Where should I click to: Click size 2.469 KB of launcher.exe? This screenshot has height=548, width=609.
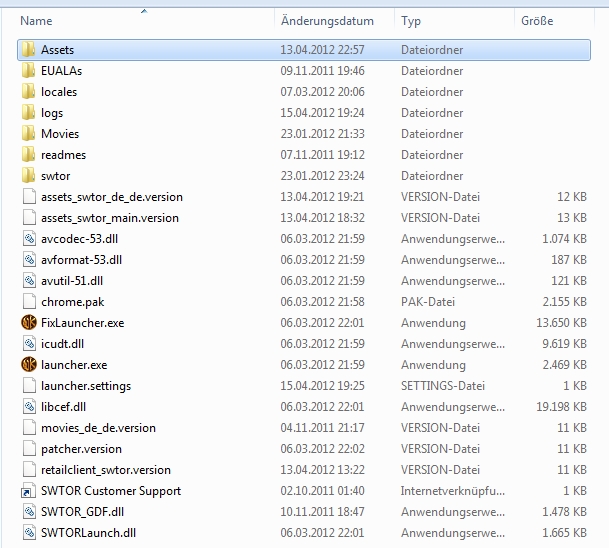click(x=564, y=365)
